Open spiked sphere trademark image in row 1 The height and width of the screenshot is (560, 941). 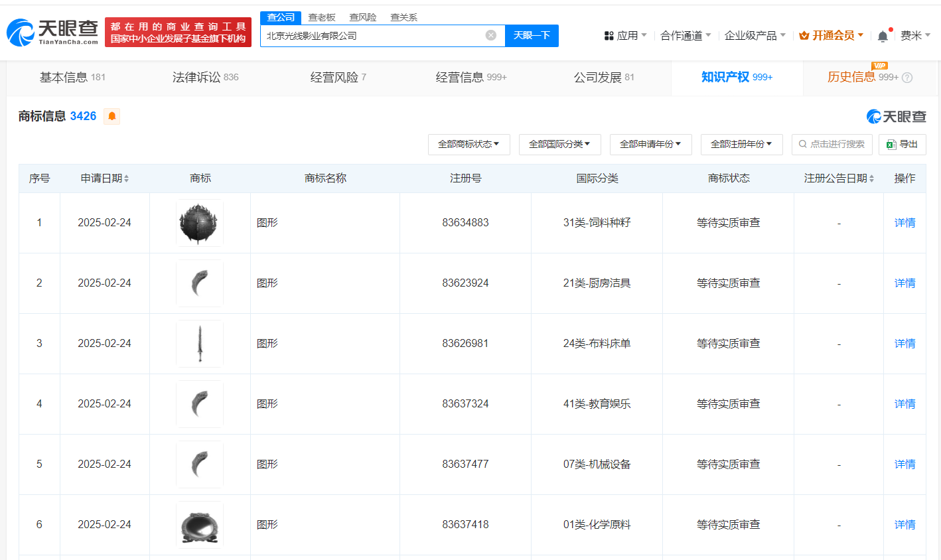[200, 223]
